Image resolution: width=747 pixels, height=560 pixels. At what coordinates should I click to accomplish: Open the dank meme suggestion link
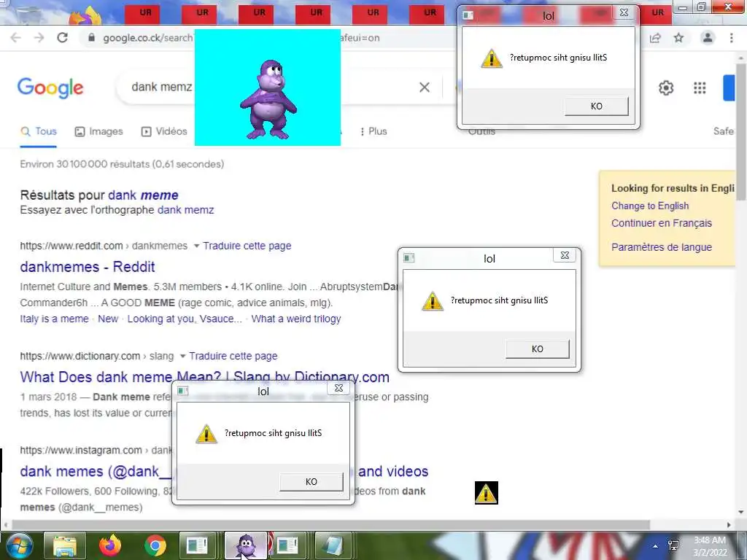143,195
